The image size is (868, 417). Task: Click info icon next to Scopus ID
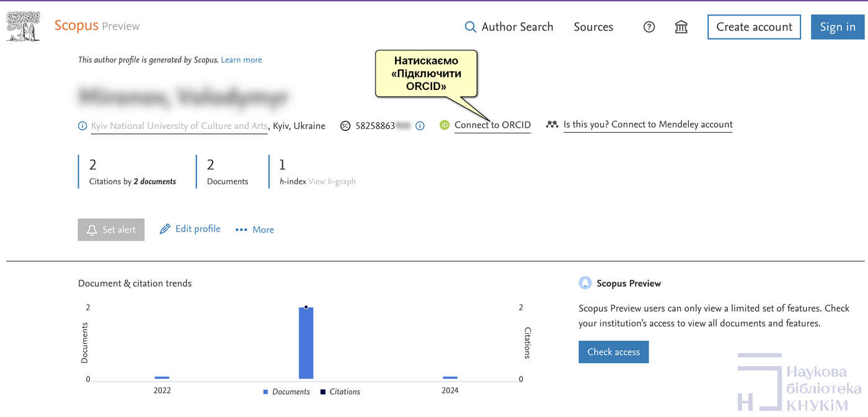pyautogui.click(x=420, y=126)
